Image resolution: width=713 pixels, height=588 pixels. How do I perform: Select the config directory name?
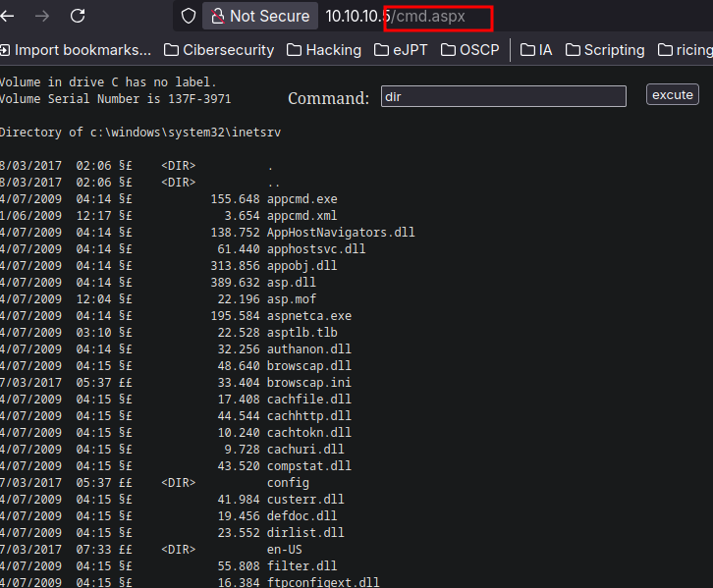coord(288,483)
